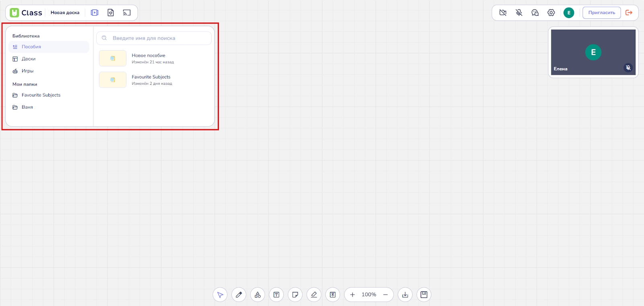Switch to Доски library section

pos(29,59)
